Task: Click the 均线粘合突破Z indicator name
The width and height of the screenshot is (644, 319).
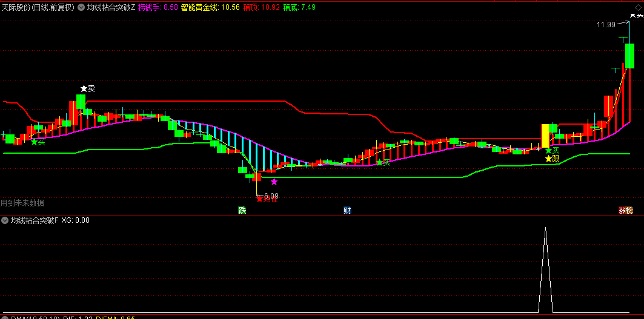Action: 111,7
